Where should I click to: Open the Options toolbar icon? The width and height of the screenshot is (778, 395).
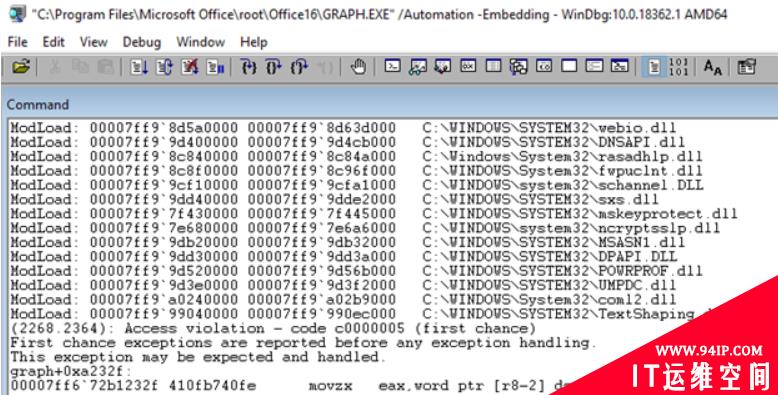[746, 66]
